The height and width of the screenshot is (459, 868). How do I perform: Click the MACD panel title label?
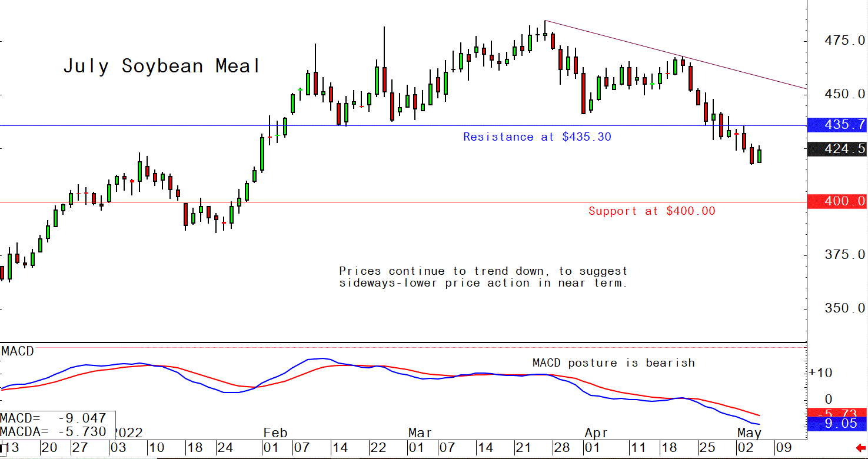(18, 351)
